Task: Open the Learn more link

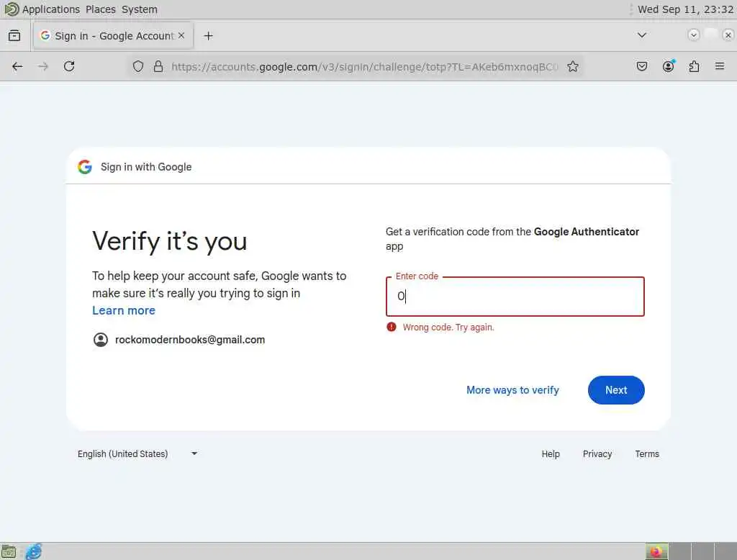Action: click(124, 310)
